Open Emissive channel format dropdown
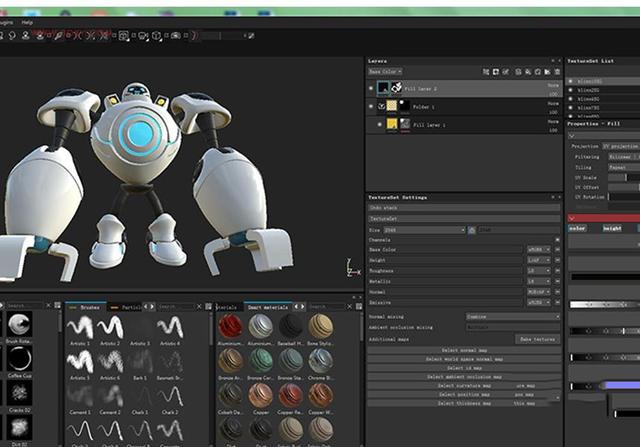 click(x=539, y=302)
